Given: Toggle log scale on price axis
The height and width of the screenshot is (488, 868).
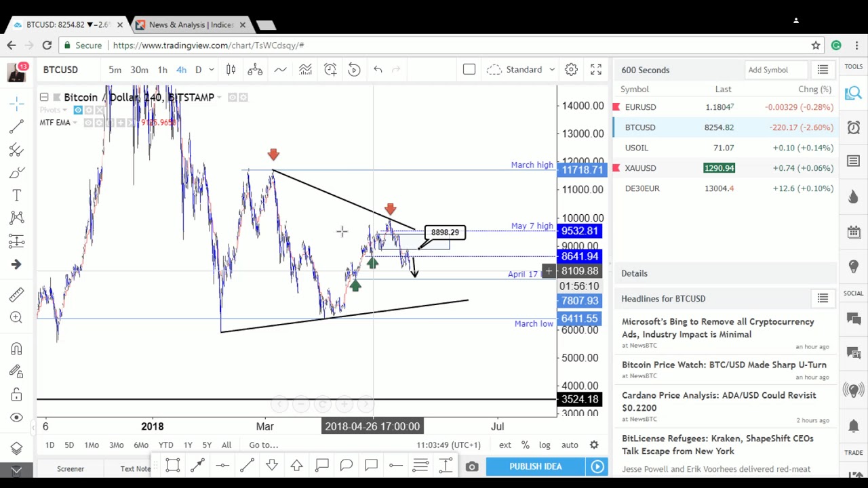Looking at the screenshot, I should tap(545, 445).
